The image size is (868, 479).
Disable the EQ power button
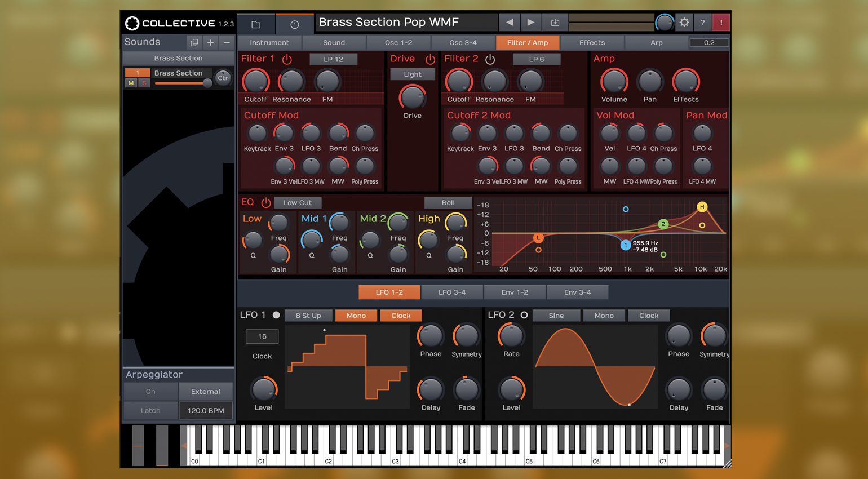click(x=266, y=202)
